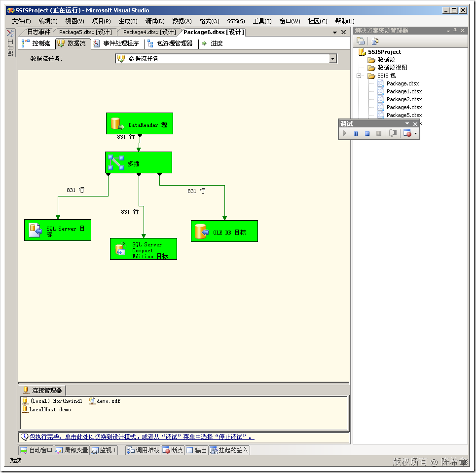Stop debugging in 调试 toolbar

(x=367, y=133)
